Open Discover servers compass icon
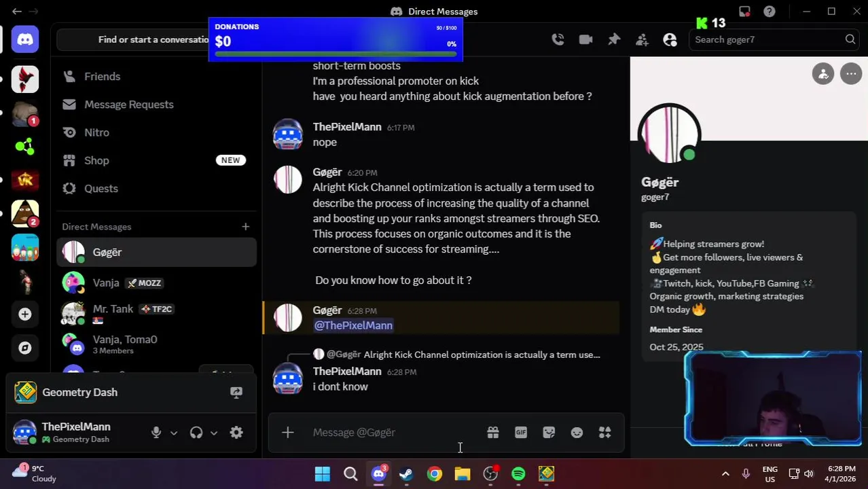This screenshot has width=868, height=489. point(25,348)
